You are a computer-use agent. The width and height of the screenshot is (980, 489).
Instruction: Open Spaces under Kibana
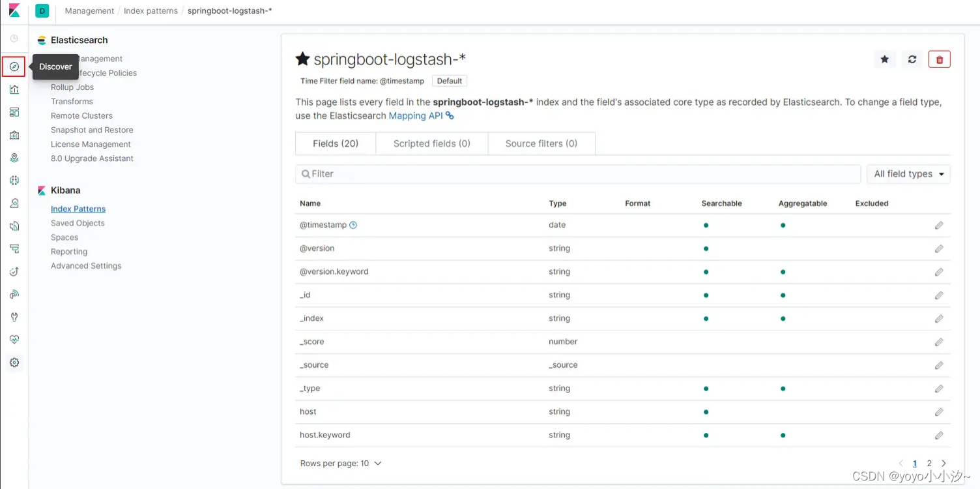click(65, 237)
